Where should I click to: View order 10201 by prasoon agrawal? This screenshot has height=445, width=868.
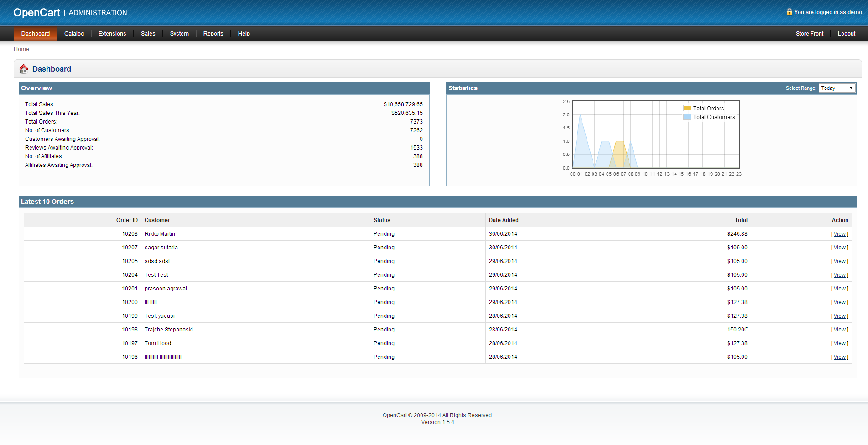point(840,289)
